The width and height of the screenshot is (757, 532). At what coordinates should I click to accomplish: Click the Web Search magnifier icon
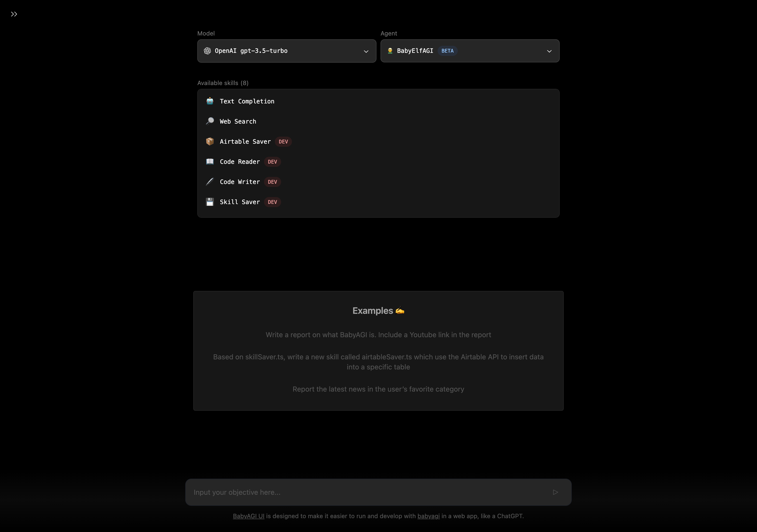(210, 121)
